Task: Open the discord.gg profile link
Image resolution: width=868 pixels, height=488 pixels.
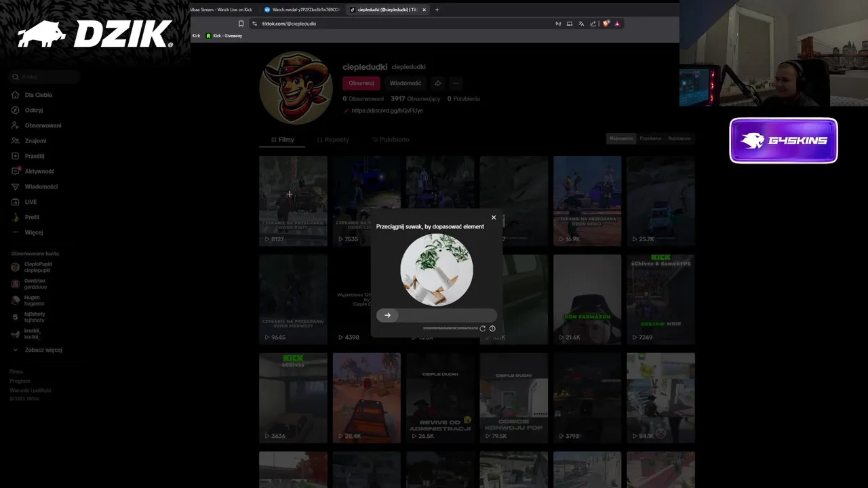Action: (x=387, y=110)
